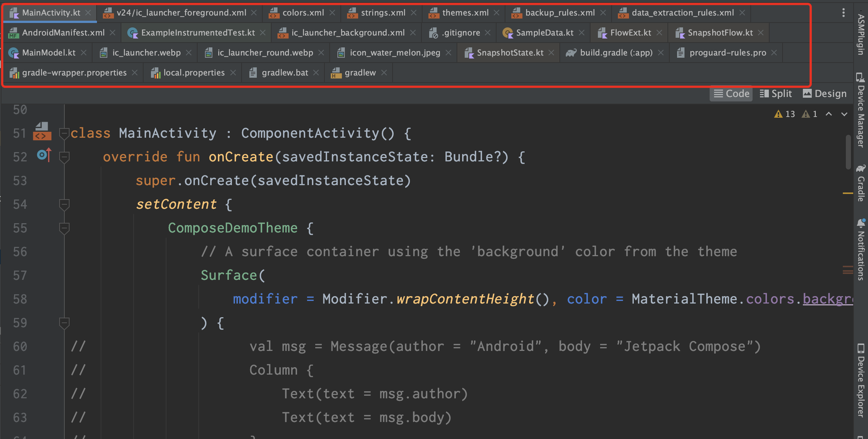Switch editor to Design view

point(825,94)
